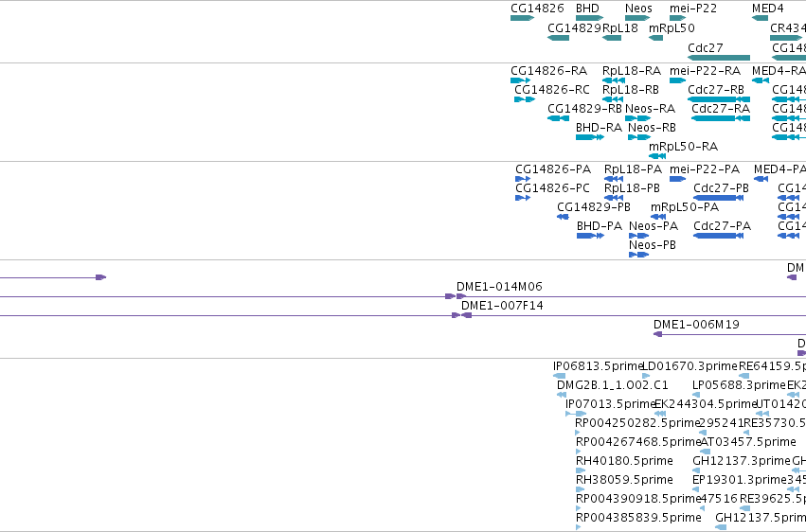806x532 pixels.
Task: Select the mRpL50 gene label
Action: click(672, 28)
